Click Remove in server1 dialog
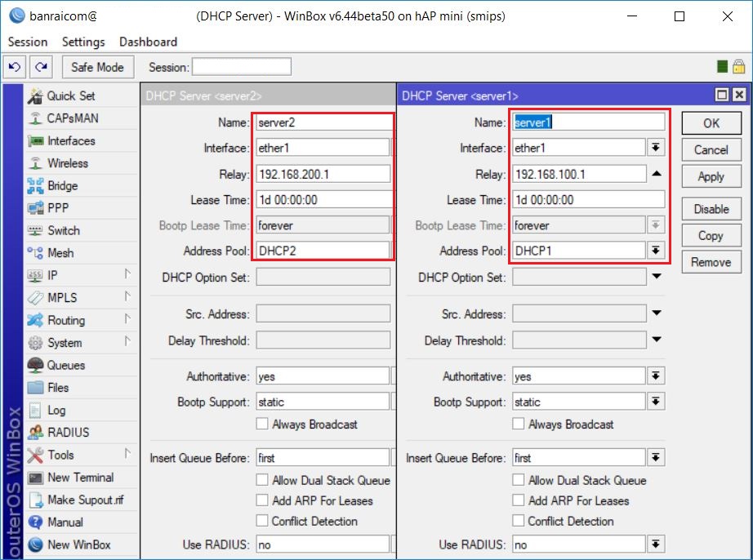 pyautogui.click(x=711, y=262)
